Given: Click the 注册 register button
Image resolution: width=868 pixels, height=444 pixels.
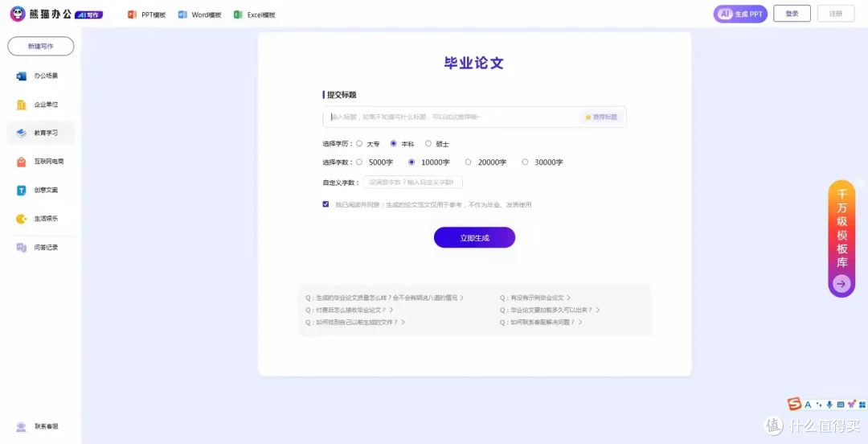Looking at the screenshot, I should (836, 14).
